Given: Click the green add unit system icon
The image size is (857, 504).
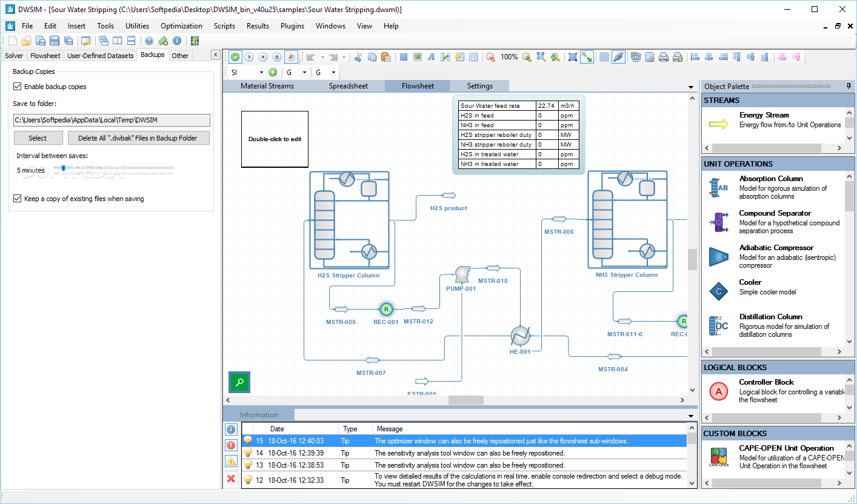Looking at the screenshot, I should pyautogui.click(x=273, y=73).
